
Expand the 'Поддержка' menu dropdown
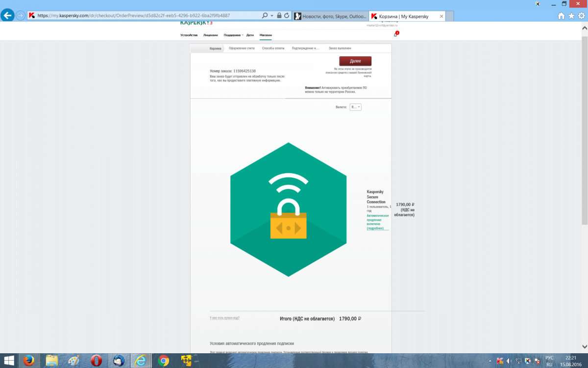pos(233,35)
